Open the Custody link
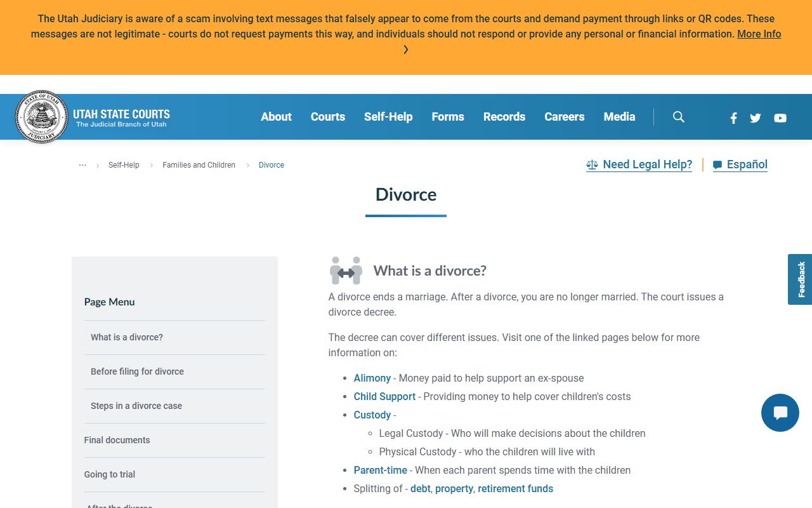Screen dimensions: 812x508 [372, 415]
